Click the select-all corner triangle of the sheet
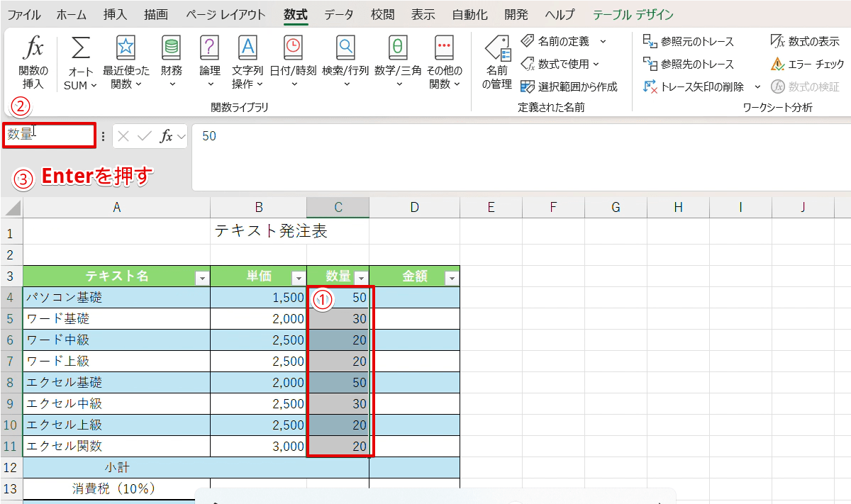Image resolution: width=851 pixels, height=504 pixels. pyautogui.click(x=11, y=207)
